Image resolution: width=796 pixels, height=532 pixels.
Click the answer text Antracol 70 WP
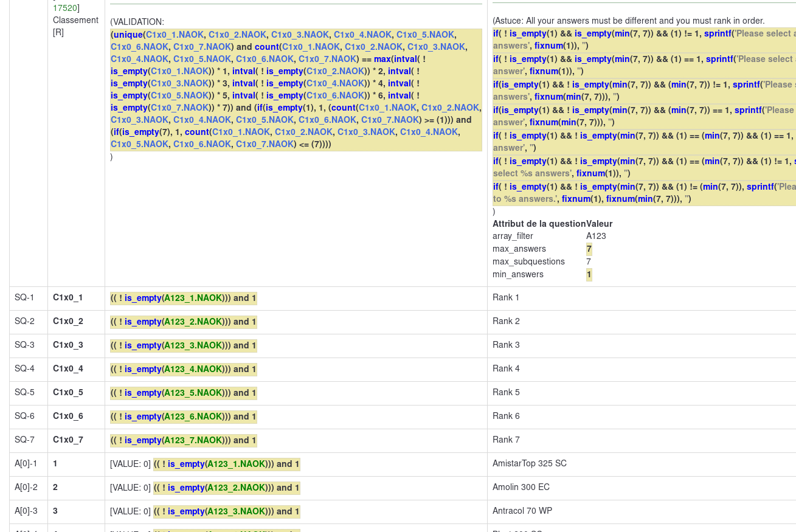coord(522,511)
